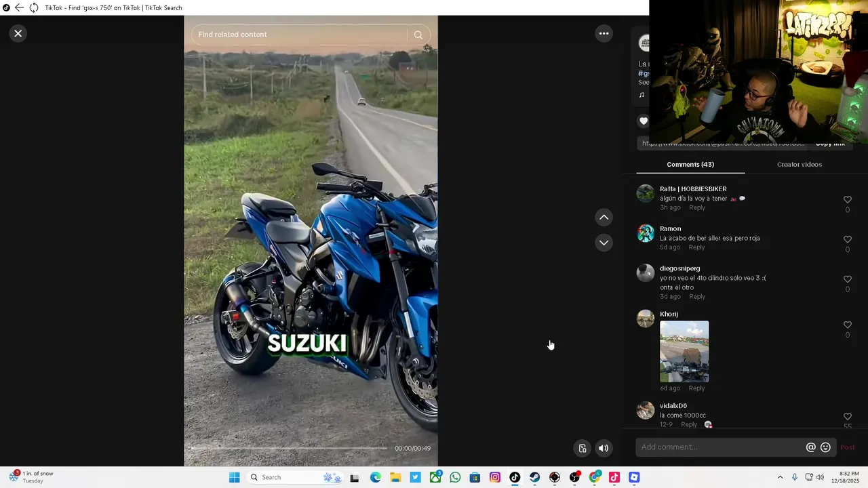Seek on the video progress bar

(290, 448)
